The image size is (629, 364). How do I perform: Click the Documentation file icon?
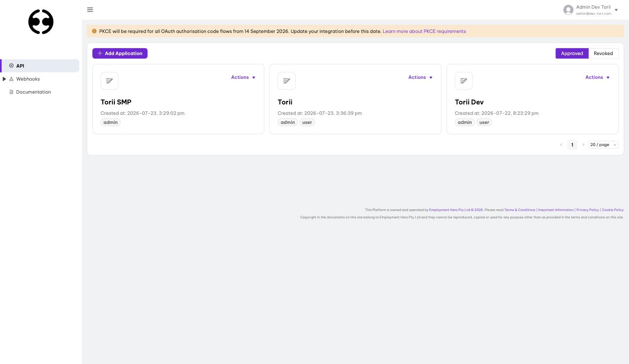coord(11,92)
